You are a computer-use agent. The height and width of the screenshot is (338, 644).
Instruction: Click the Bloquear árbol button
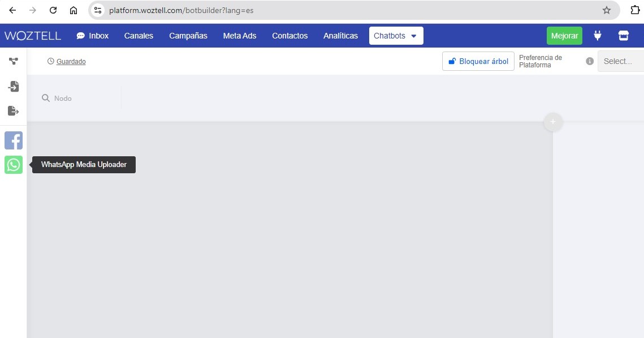(478, 61)
